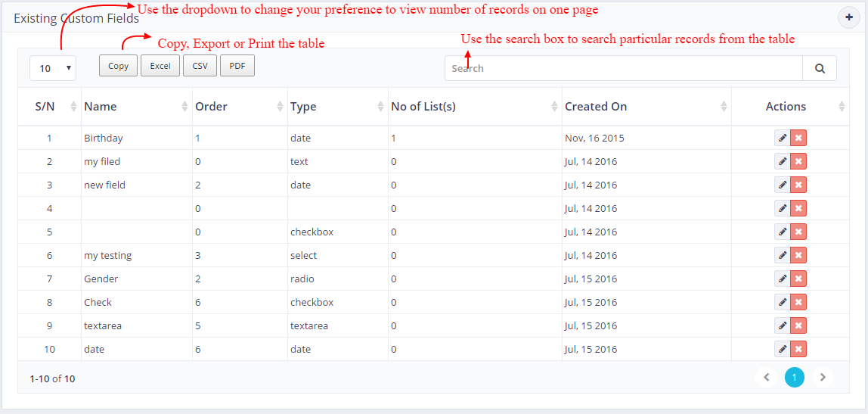The height and width of the screenshot is (414, 868).
Task: Open the records-per-page dropdown
Action: click(53, 68)
